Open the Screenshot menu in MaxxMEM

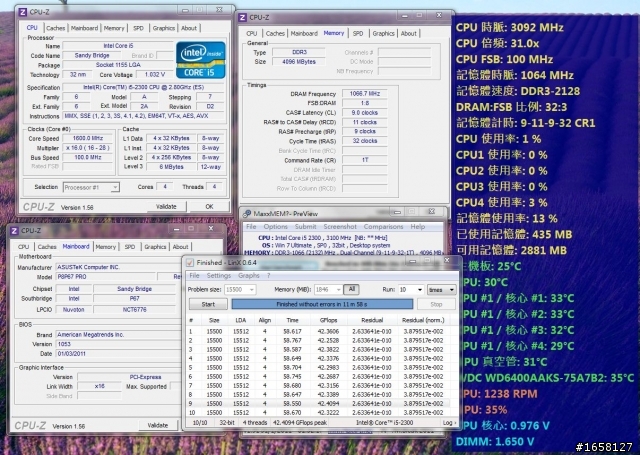pos(340,226)
